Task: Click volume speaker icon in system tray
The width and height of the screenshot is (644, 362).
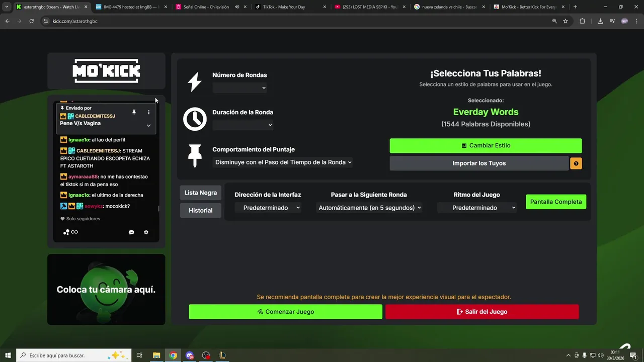Action: pos(601,355)
